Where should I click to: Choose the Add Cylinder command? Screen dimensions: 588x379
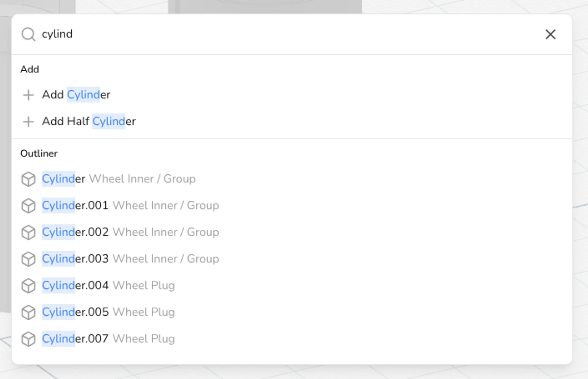coord(292,95)
